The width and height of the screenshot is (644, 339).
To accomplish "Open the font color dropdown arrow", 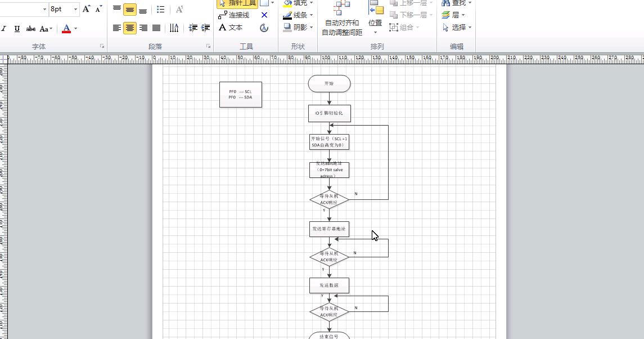I will coord(75,29).
